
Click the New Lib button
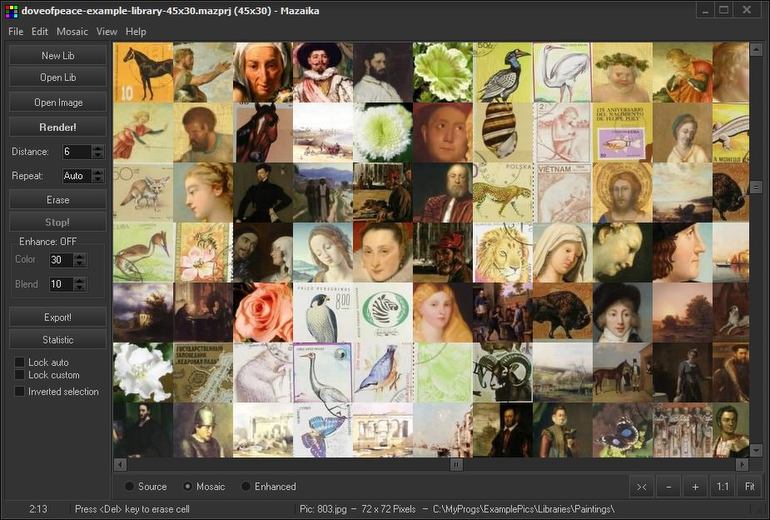click(x=58, y=55)
